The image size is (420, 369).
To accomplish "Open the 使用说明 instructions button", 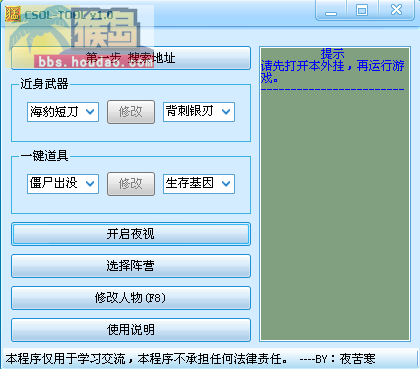I will tap(131, 330).
